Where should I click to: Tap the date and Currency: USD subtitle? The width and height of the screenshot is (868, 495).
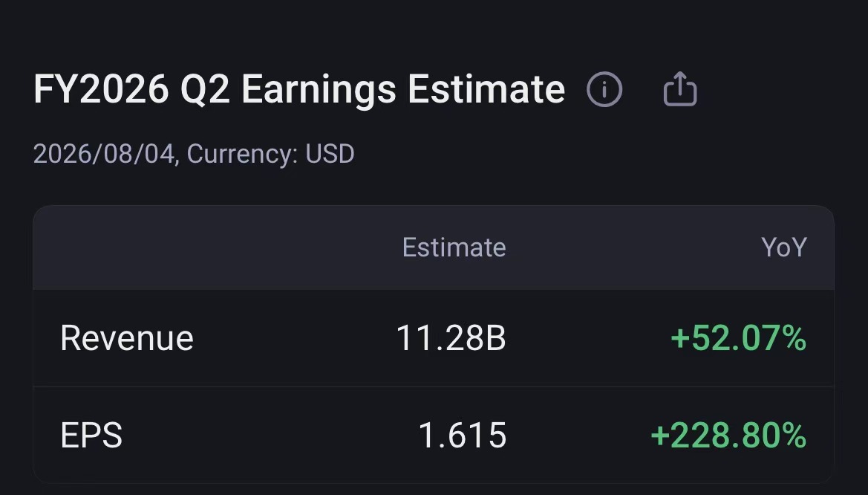(194, 154)
